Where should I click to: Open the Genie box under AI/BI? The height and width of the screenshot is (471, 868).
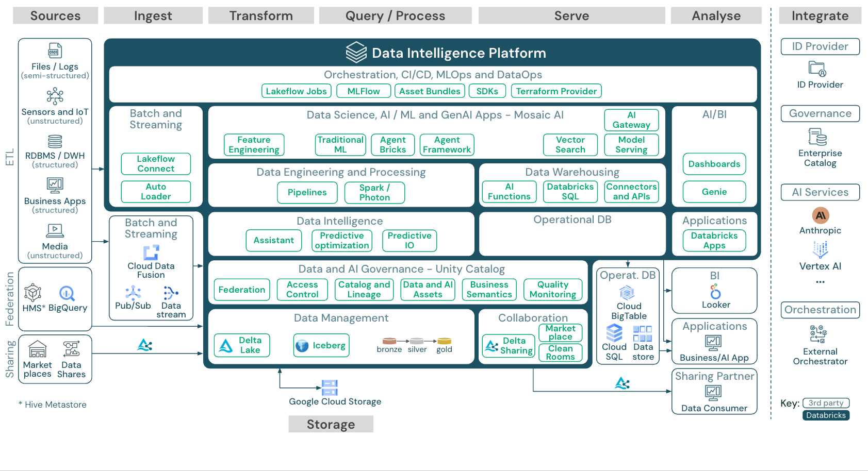(x=714, y=192)
